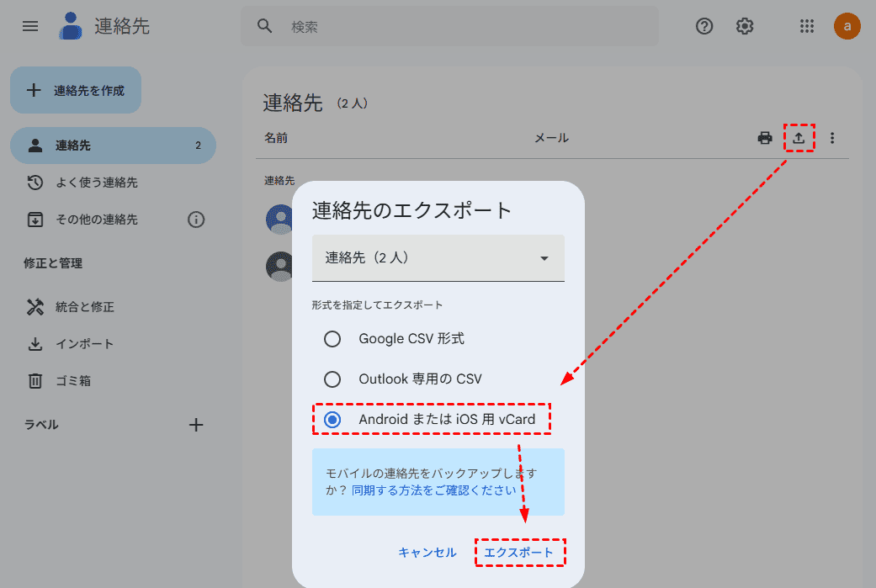The image size is (876, 588).
Task: Click the export upload icon
Action: pyautogui.click(x=799, y=138)
